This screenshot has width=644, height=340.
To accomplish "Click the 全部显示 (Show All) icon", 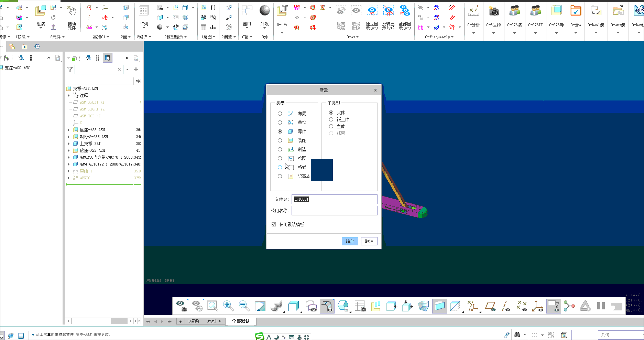I will click(x=405, y=11).
